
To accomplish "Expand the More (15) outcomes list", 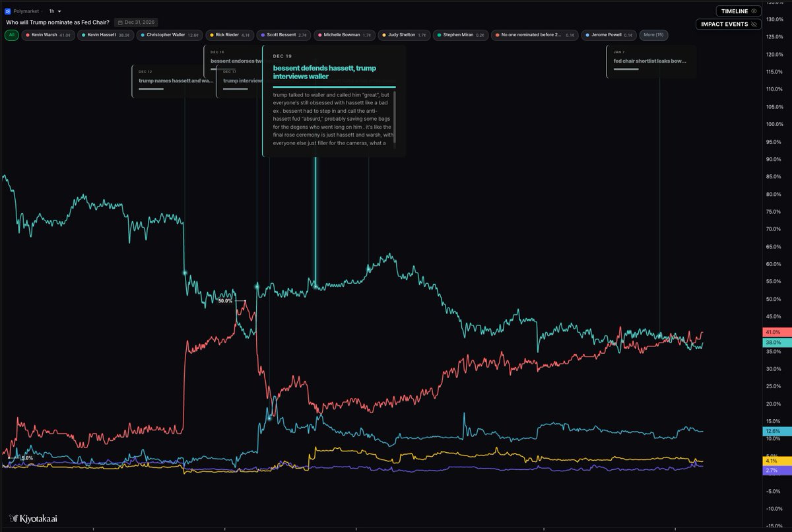I will [x=654, y=34].
